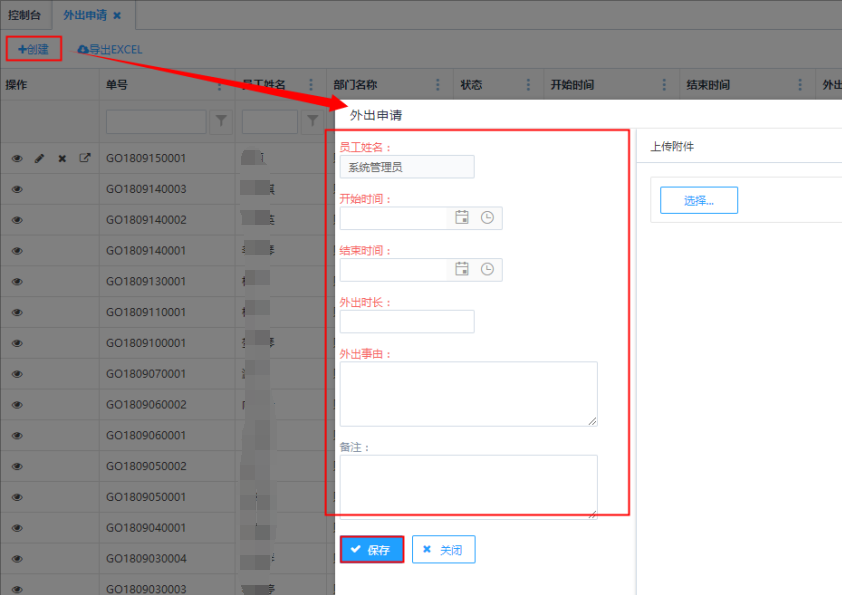Click the 外出事由 text area

(468, 393)
